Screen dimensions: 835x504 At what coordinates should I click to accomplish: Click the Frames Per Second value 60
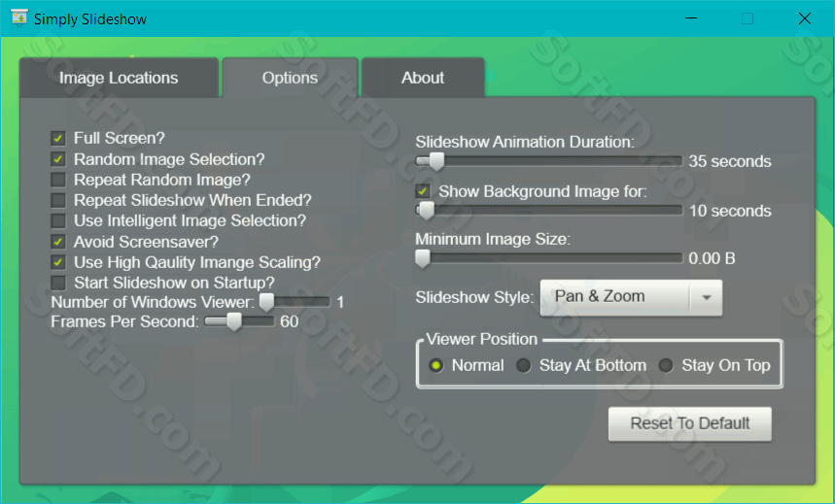point(289,321)
